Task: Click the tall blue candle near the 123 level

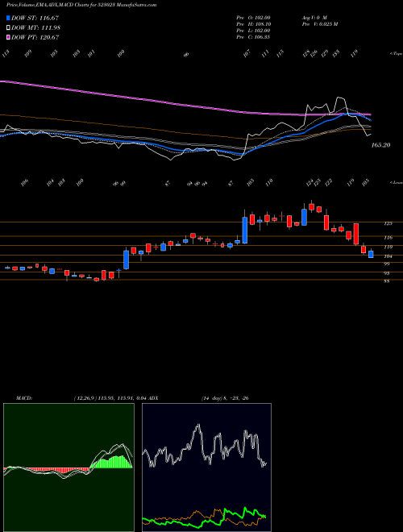Action: click(x=244, y=230)
